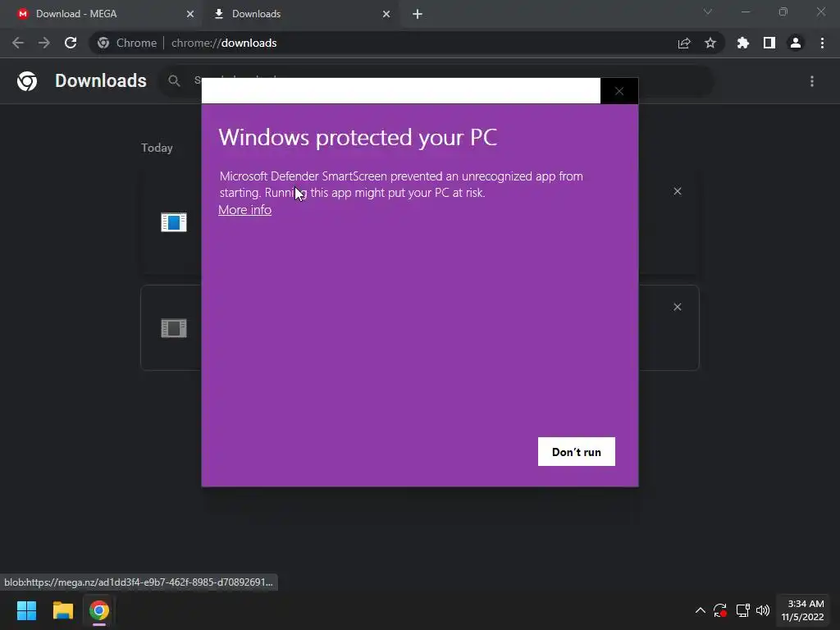Click the 'Windows protected your PC' heading
The height and width of the screenshot is (630, 840).
click(358, 138)
